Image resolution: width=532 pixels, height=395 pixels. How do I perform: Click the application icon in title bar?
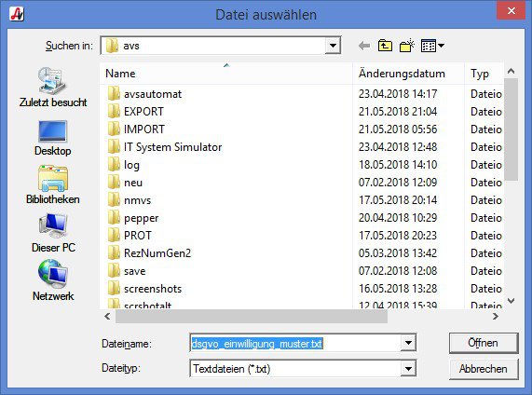[x=17, y=14]
